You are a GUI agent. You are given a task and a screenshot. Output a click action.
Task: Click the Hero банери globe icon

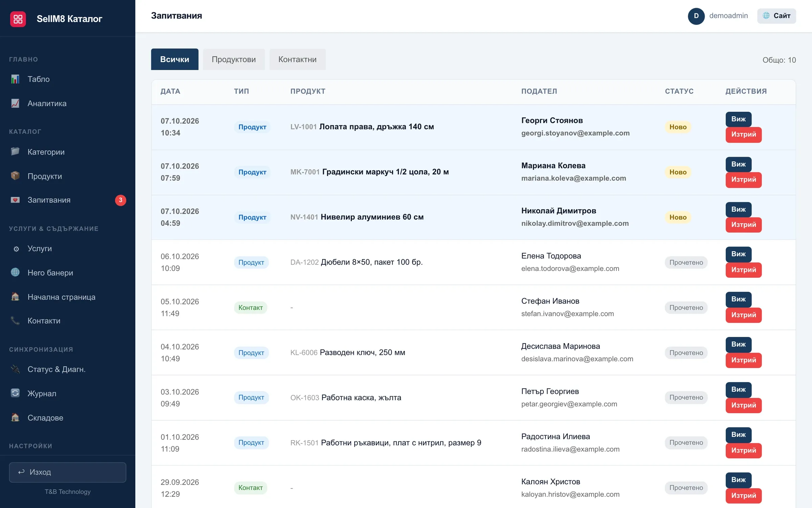point(15,272)
